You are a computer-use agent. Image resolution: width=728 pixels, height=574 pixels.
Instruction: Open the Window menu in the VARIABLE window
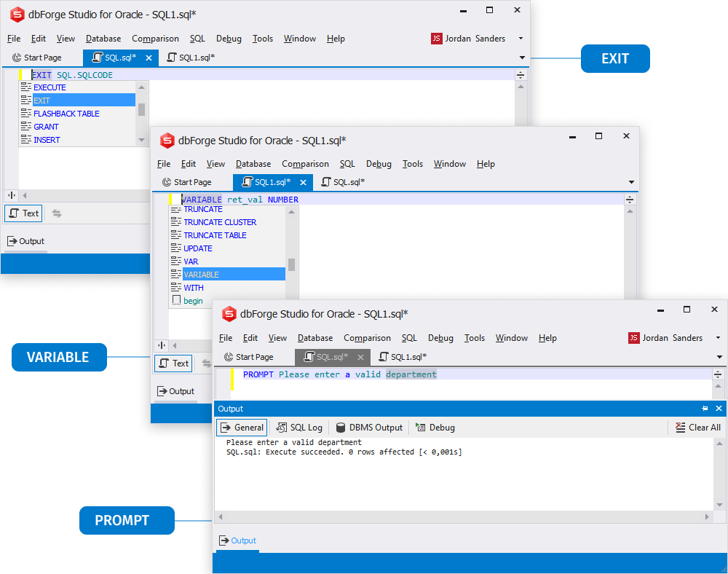point(449,164)
